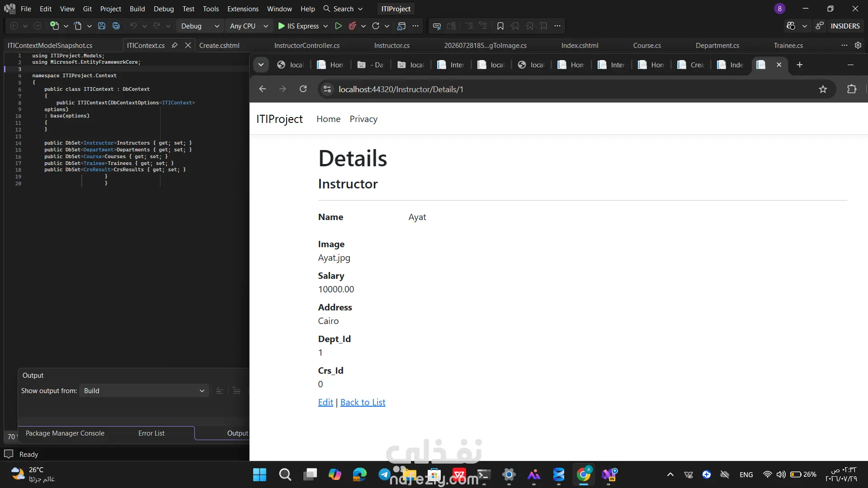Screen dimensions: 868x488
Task: Open the Git menu
Action: click(x=87, y=9)
